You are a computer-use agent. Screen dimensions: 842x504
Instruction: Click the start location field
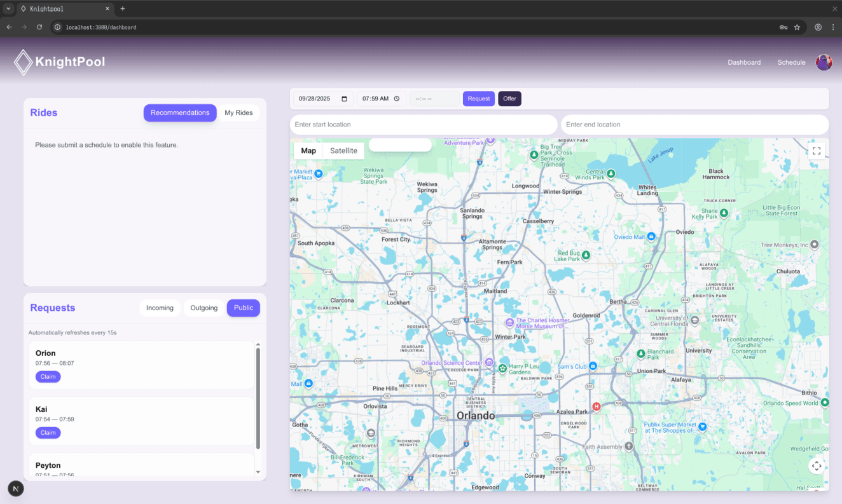[x=424, y=125]
